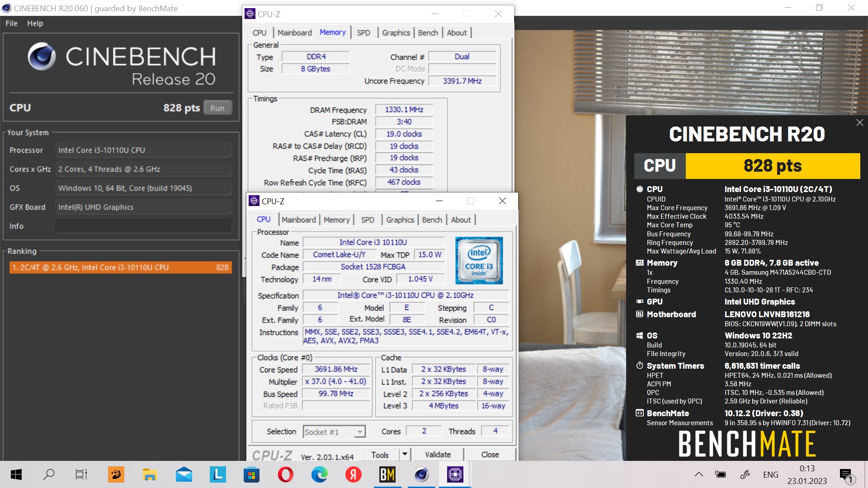Click Max TDP value 15.0 W
Image resolution: width=868 pixels, height=488 pixels.
430,254
